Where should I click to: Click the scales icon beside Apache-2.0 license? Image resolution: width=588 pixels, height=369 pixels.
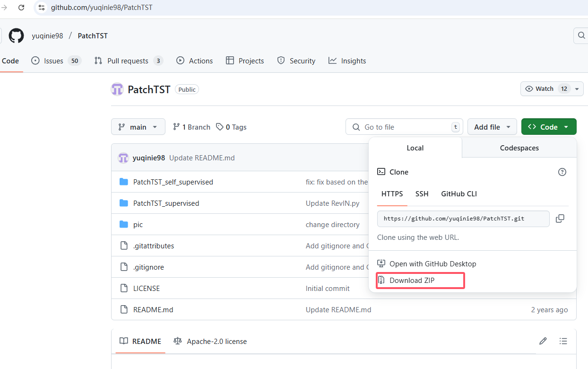point(177,341)
